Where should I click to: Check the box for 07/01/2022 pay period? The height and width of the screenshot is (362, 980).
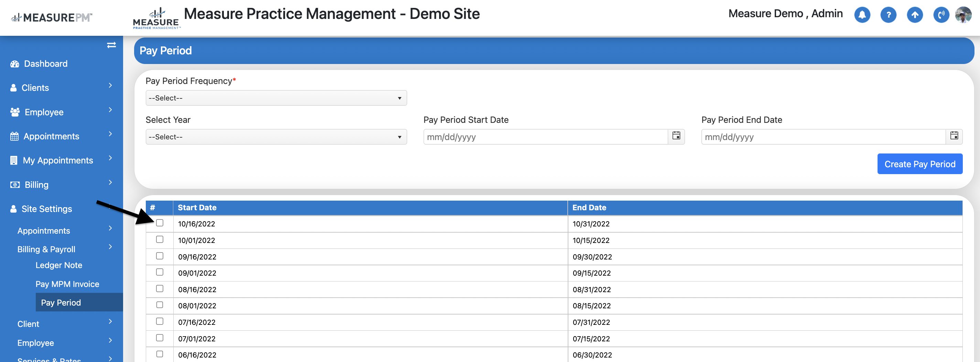160,338
